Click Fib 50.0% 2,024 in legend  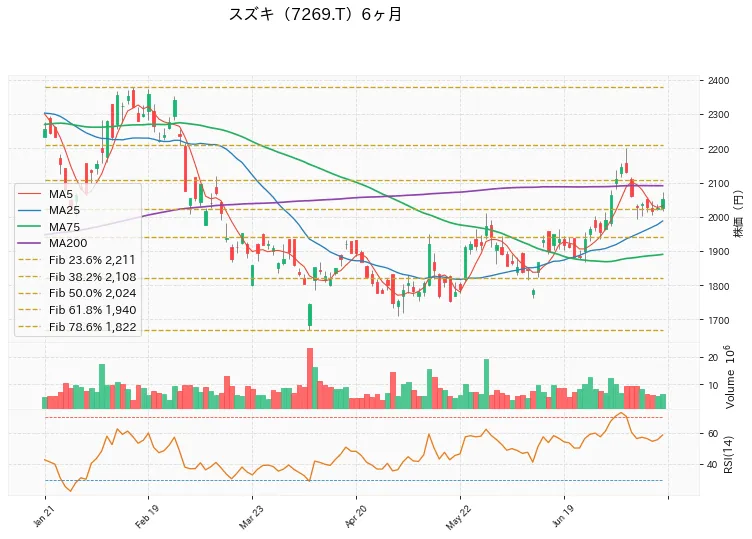pyautogui.click(x=77, y=293)
